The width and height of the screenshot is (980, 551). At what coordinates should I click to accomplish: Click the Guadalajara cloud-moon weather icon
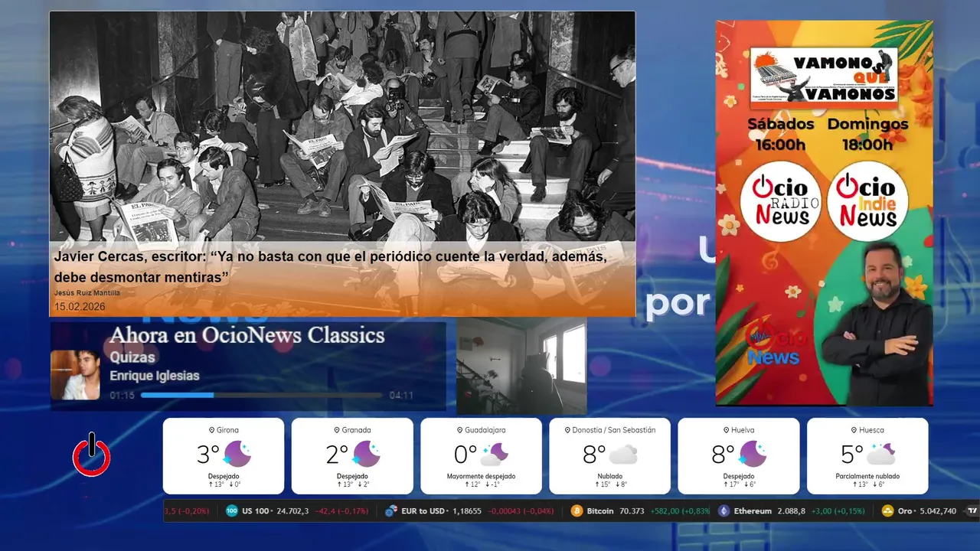(494, 454)
